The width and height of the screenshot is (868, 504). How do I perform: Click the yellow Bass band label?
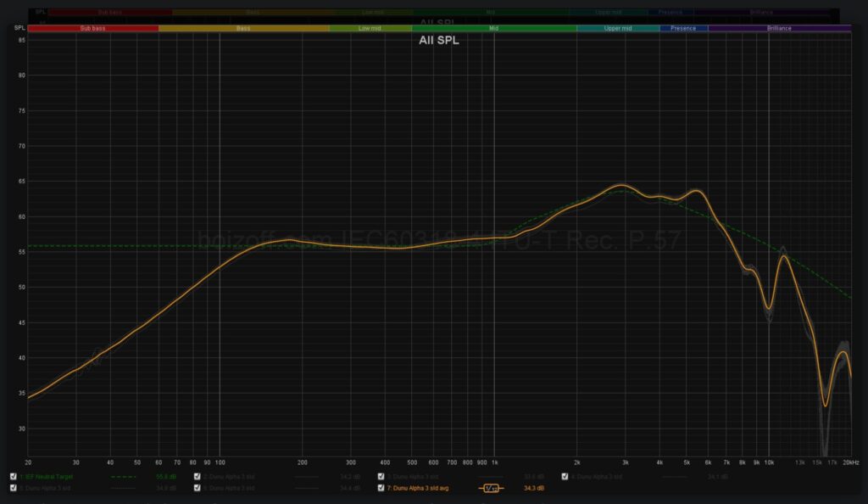point(243,28)
